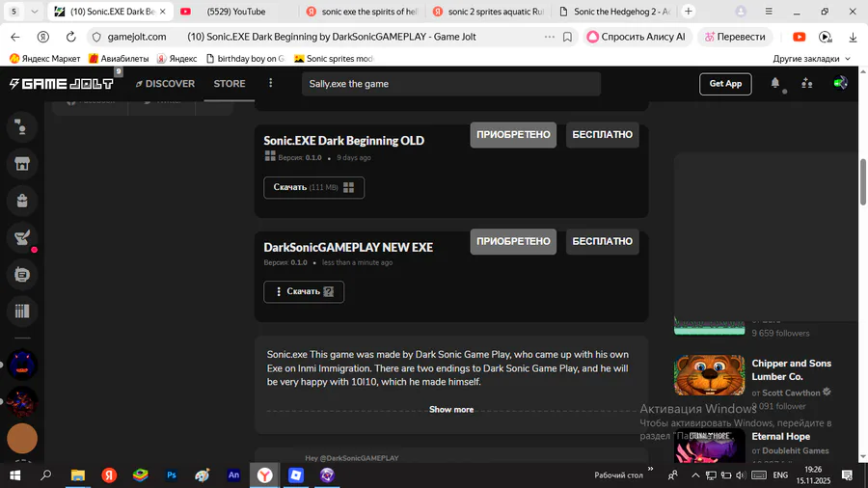
Task: Open the Game Jolt sidebar chat icon
Action: 22,127
